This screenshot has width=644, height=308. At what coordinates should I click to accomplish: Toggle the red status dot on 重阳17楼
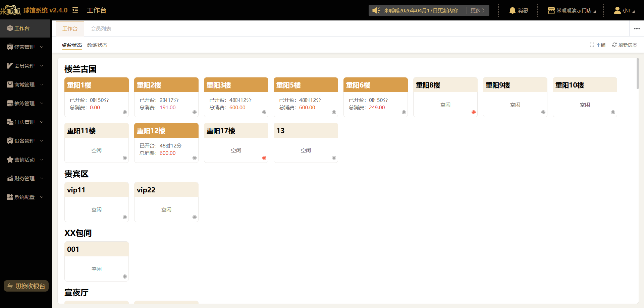[x=264, y=158]
